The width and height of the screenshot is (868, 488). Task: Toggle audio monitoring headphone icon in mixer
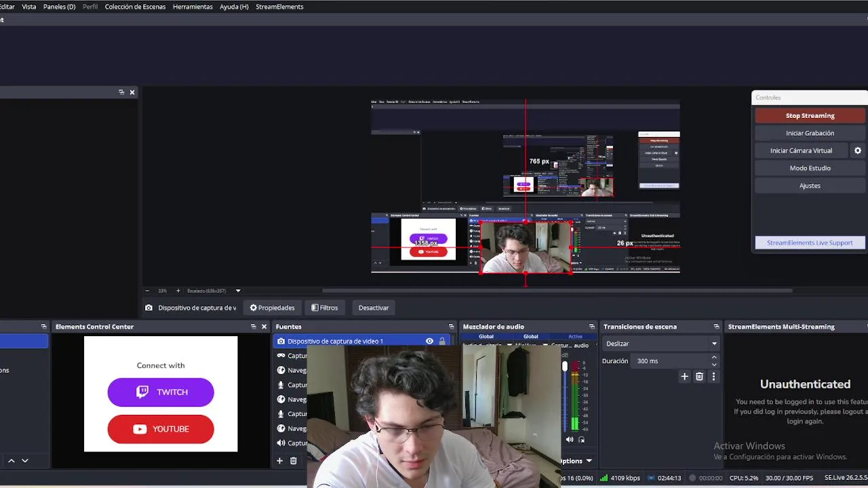pos(581,439)
